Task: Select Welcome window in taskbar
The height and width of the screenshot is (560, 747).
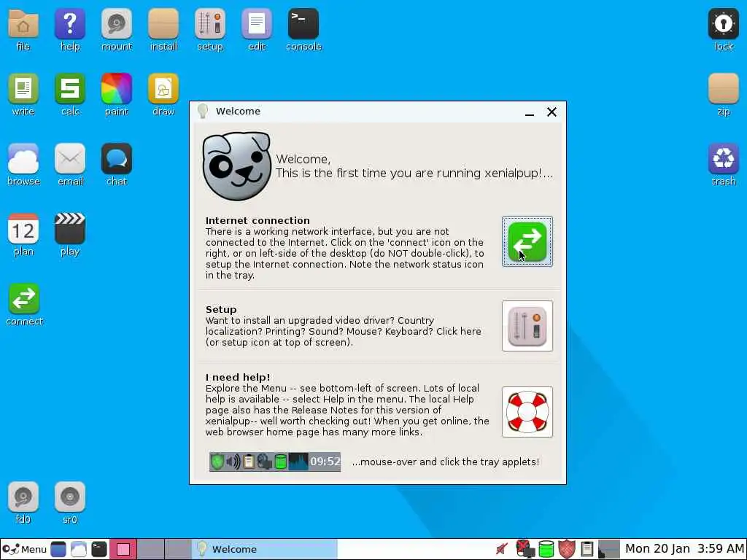Action: point(265,549)
